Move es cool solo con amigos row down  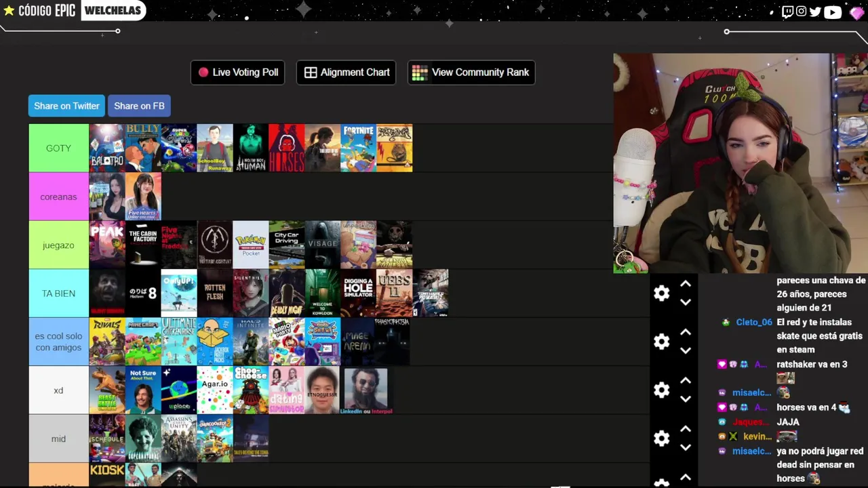coord(686,350)
